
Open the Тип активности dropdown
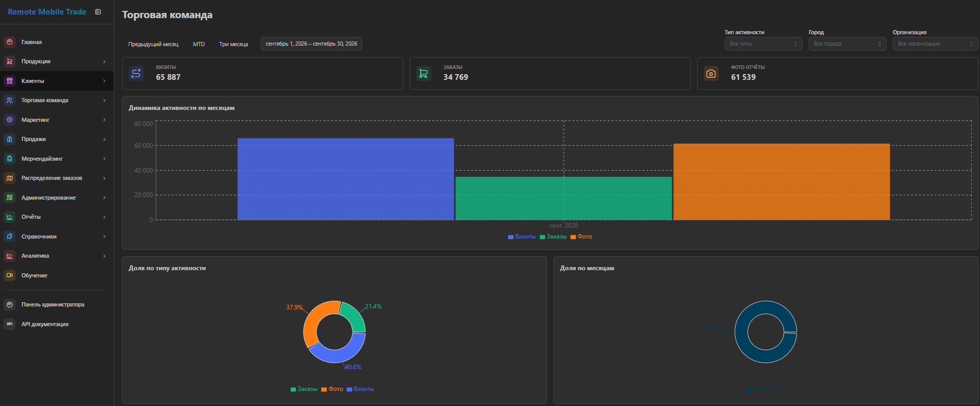[763, 44]
